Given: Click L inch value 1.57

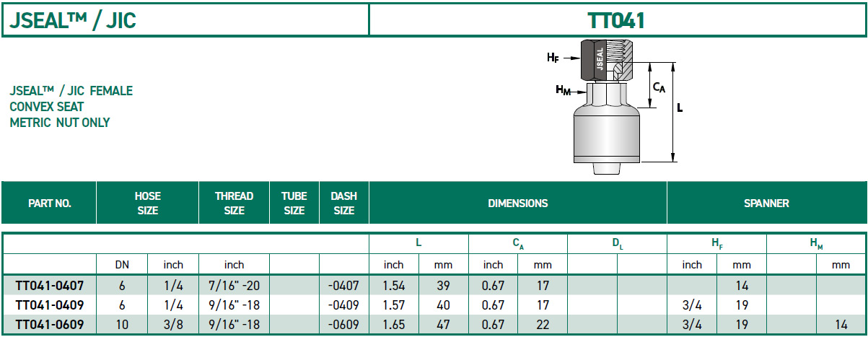Looking at the screenshot, I should pos(394,305).
